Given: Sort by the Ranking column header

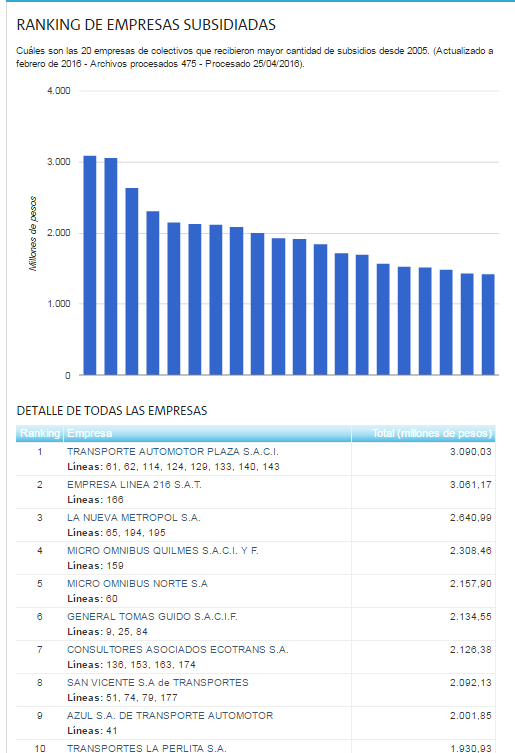Looking at the screenshot, I should point(40,433).
